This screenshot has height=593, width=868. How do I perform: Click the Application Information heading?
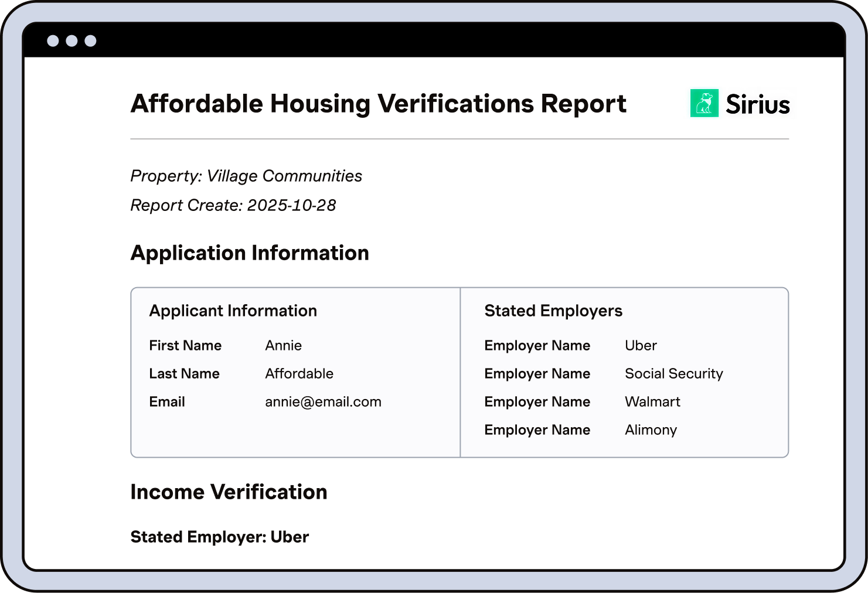250,253
